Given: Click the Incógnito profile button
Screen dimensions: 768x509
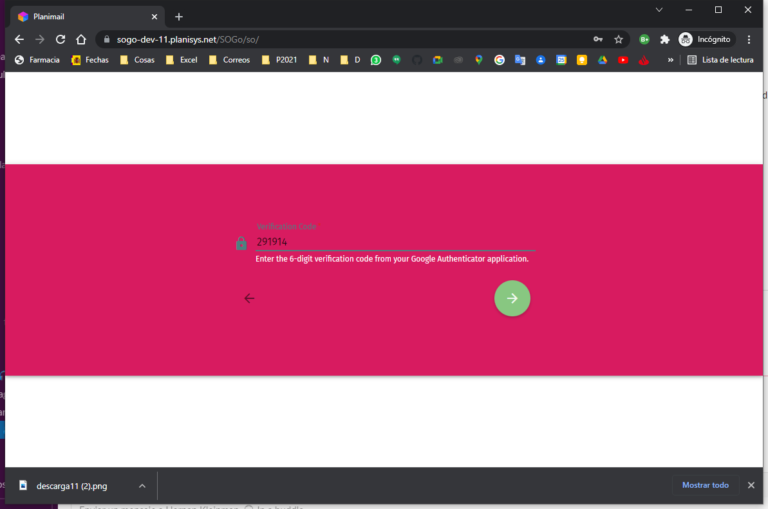Looking at the screenshot, I should 705,39.
